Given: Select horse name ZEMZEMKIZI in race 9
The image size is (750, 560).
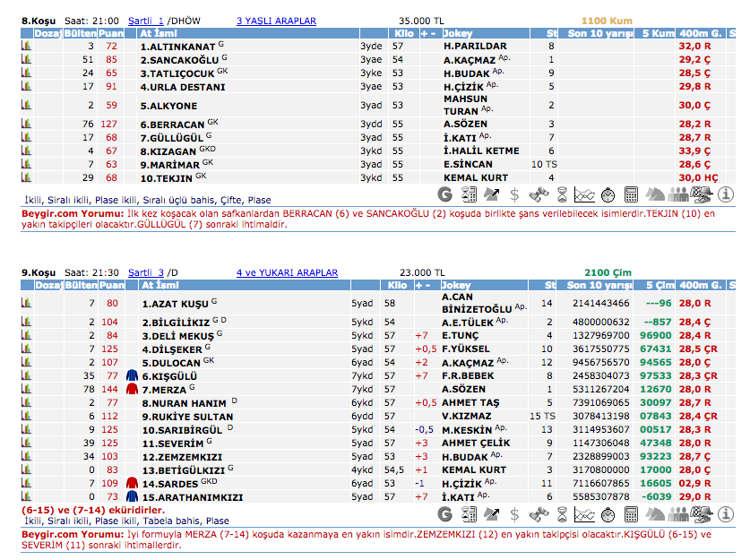Looking at the screenshot, I should point(178,456).
